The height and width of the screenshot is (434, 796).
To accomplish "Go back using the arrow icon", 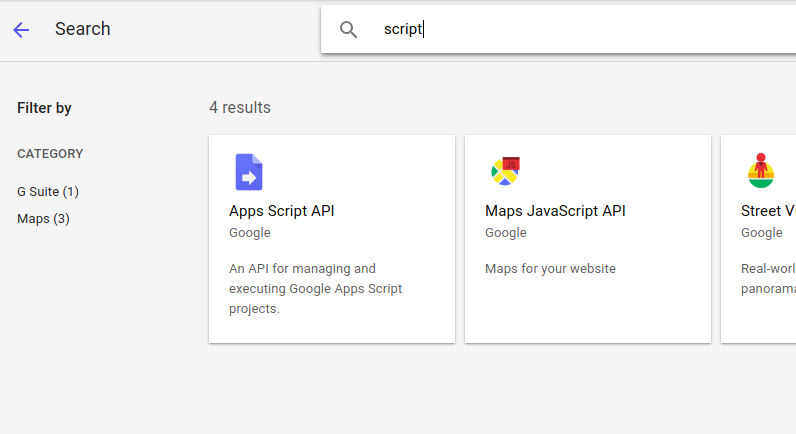I will (x=21, y=30).
